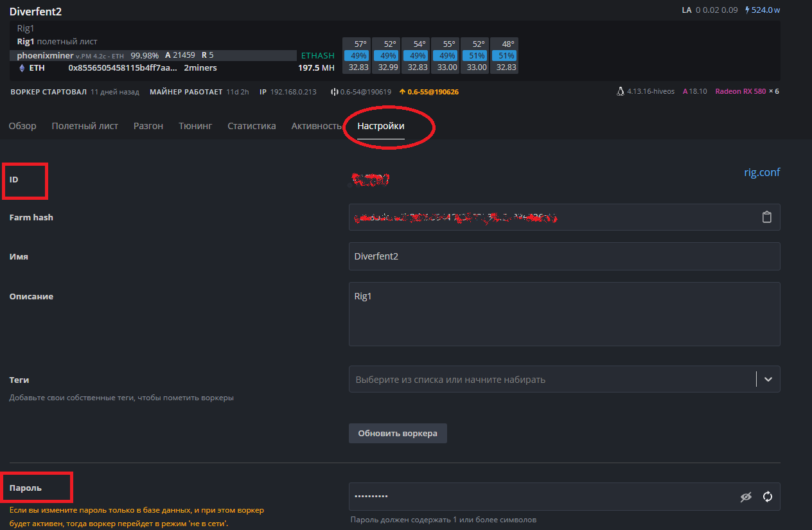Click the Hive version icon 0.6-54
Screen dimensions: 812x530
tap(334, 92)
